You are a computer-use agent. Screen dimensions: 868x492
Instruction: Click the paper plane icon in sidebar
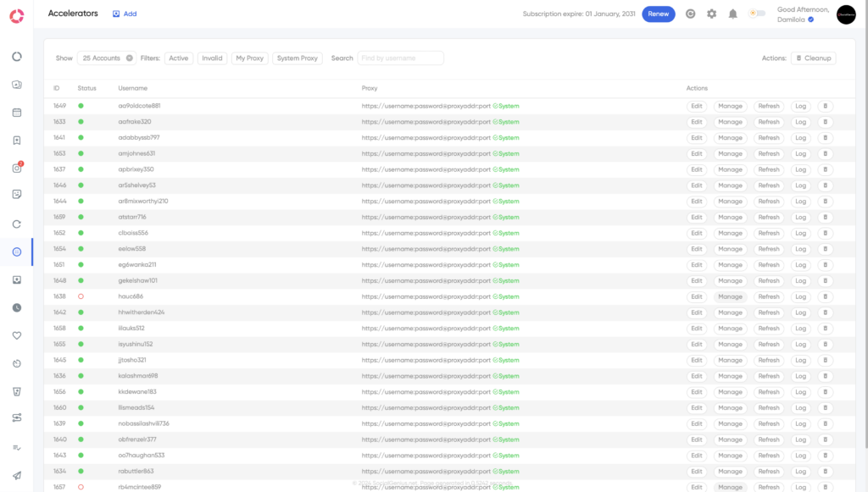tap(16, 475)
